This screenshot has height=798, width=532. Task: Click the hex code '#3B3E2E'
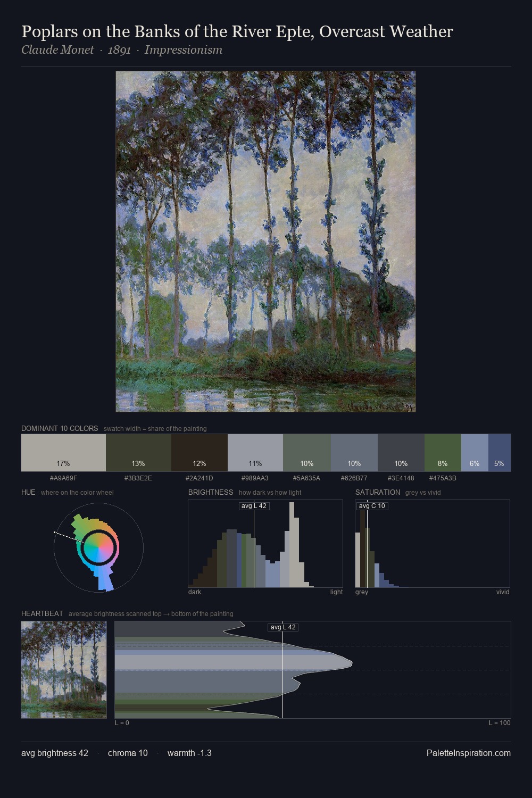tap(138, 478)
